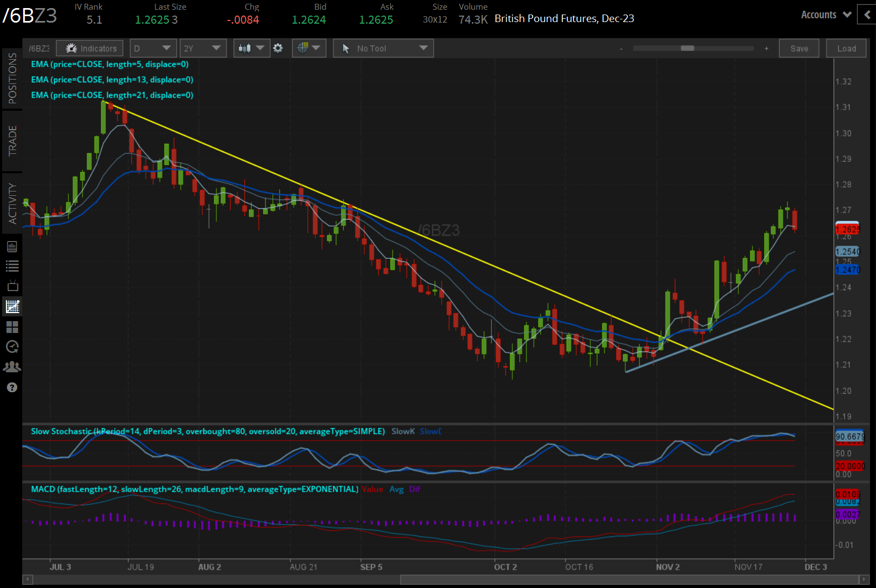Click the list view icon in sidebar
Viewport: 876px width, 588px height.
pyautogui.click(x=12, y=266)
